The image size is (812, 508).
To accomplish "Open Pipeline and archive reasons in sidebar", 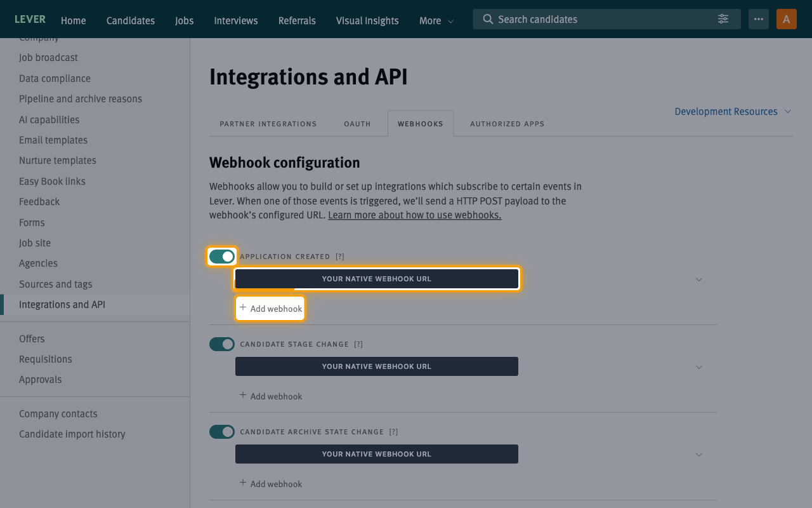I will coord(81,99).
